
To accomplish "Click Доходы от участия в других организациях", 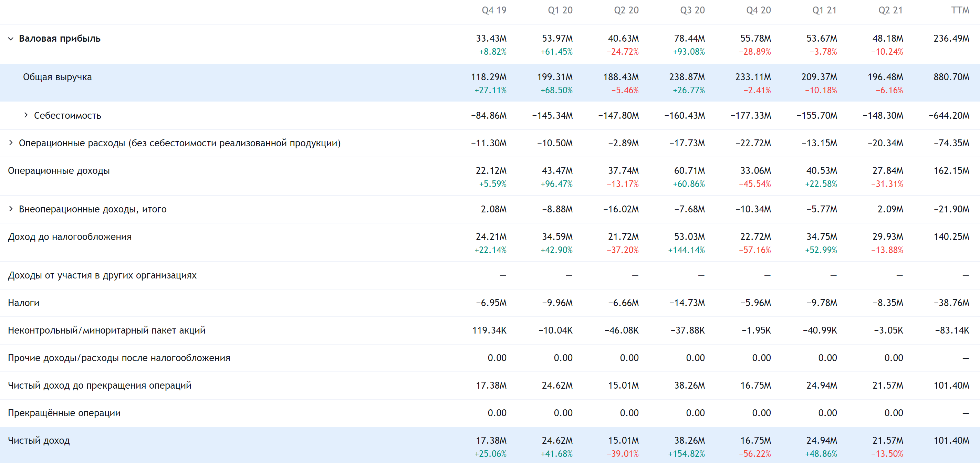I will pyautogui.click(x=102, y=275).
